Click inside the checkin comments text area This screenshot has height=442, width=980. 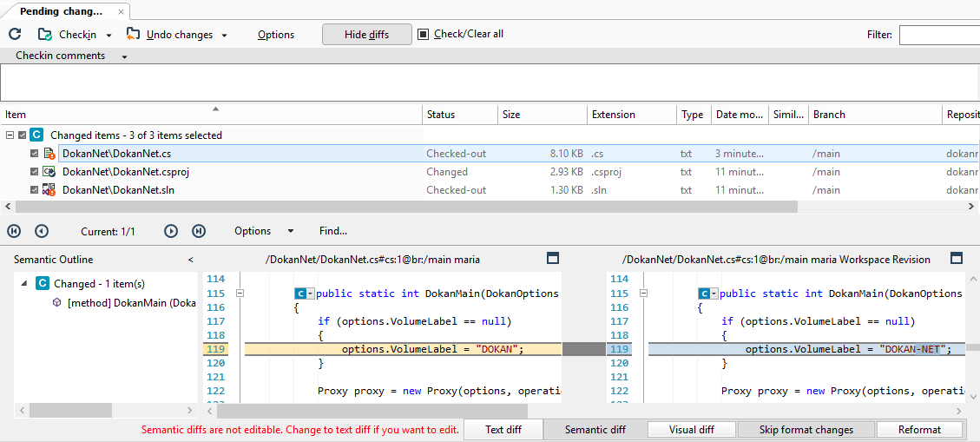(x=490, y=82)
